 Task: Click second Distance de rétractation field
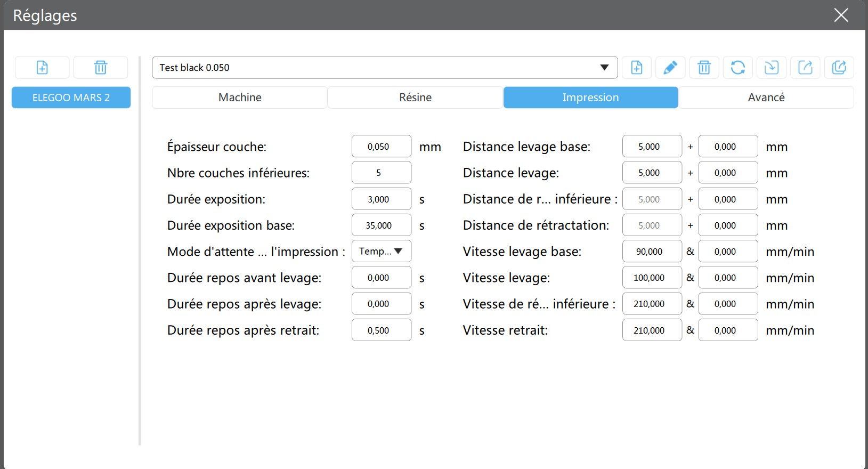coord(728,225)
